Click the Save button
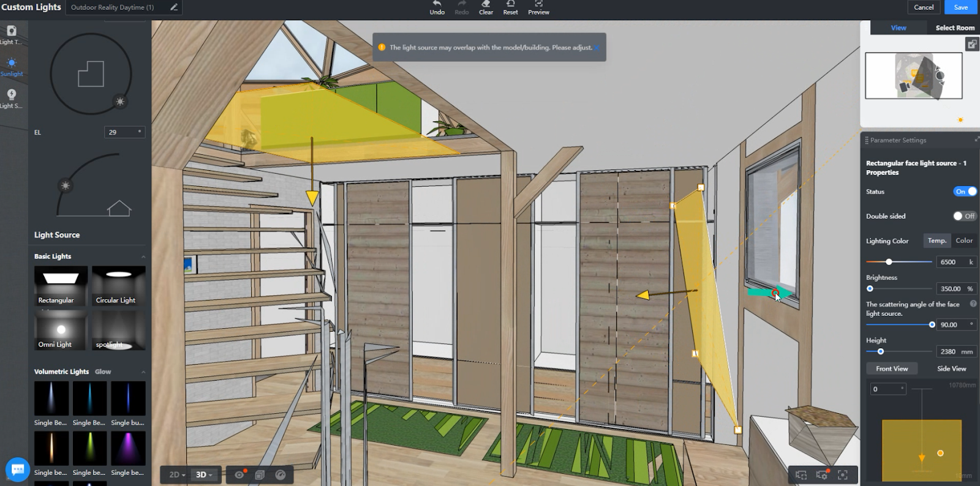Viewport: 980px width, 486px height. tap(960, 7)
